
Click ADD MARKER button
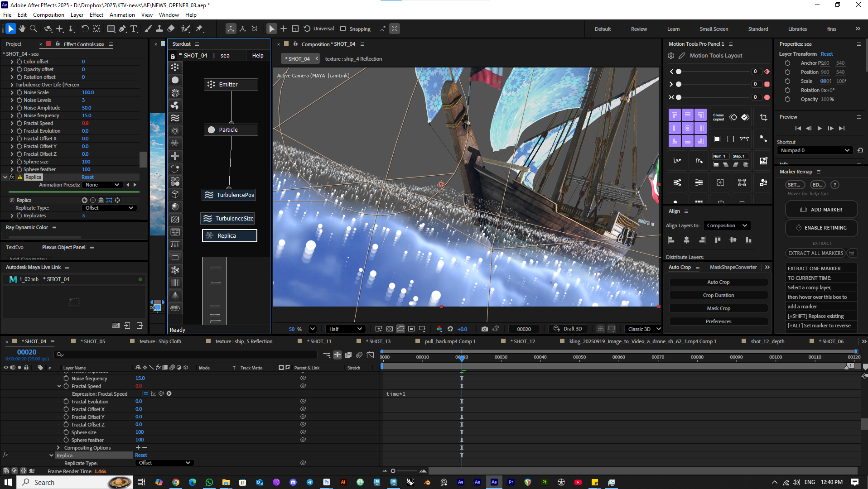tap(821, 210)
